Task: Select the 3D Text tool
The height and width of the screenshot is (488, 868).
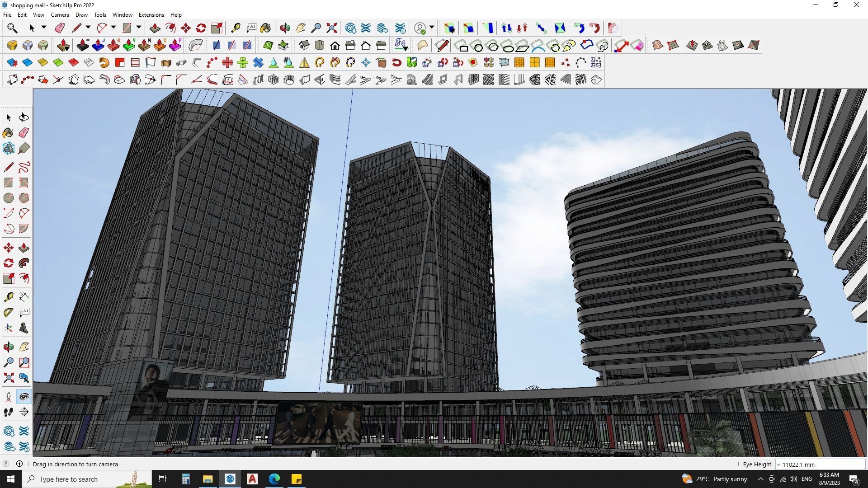Action: [24, 328]
